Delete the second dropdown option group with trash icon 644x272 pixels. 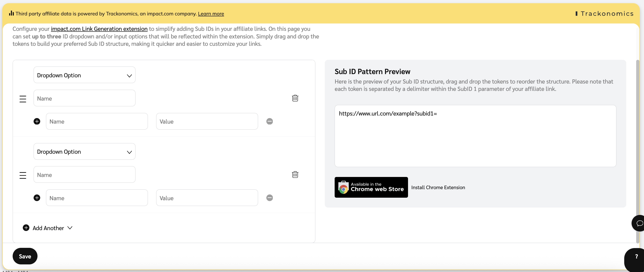click(295, 174)
